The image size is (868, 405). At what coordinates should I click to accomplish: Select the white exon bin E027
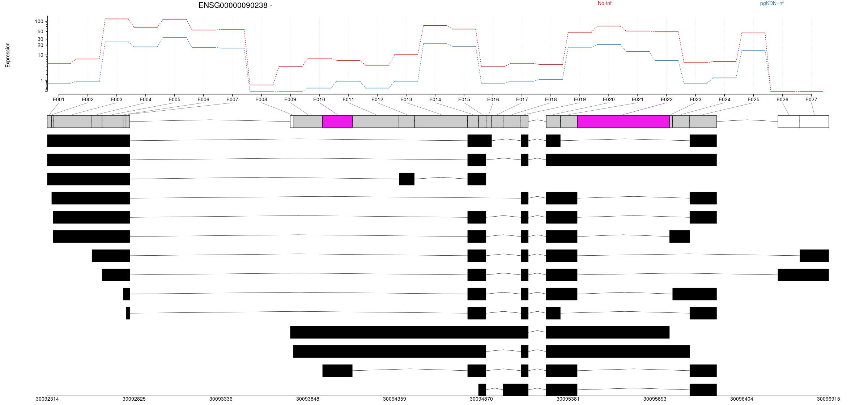coord(814,121)
